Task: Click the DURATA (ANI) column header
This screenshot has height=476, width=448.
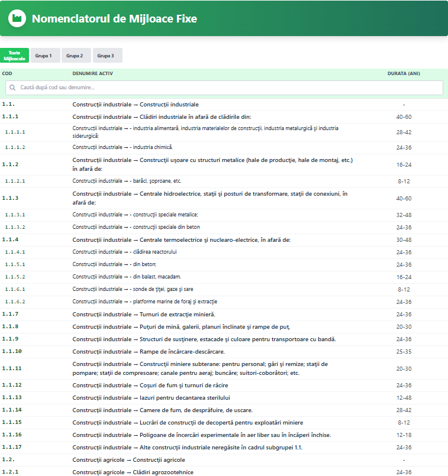Action: (x=403, y=73)
